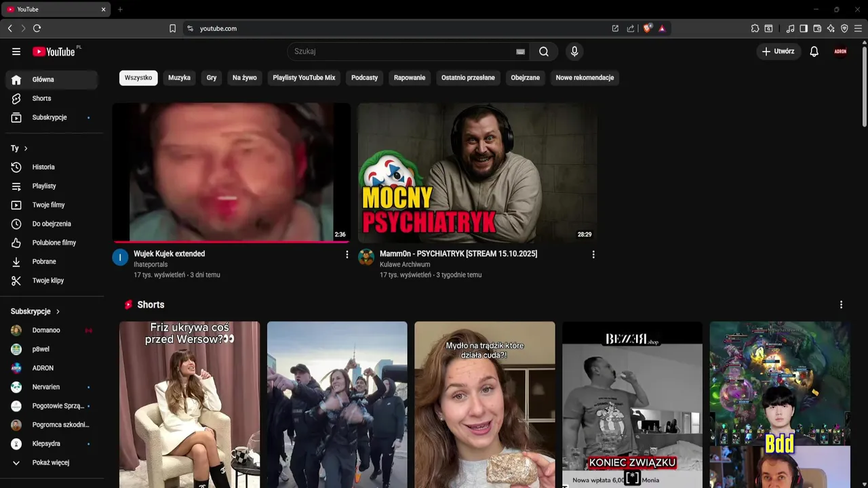Open Pobrane downloads

coord(52,262)
